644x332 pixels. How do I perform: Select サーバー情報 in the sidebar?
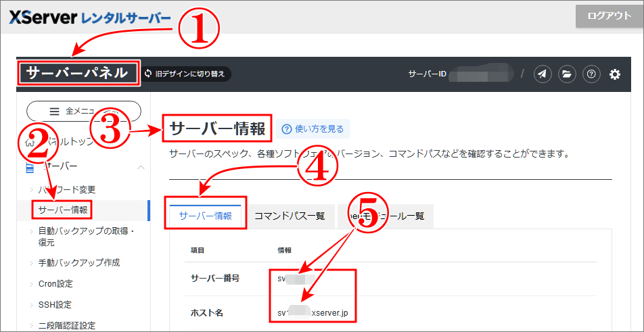click(63, 210)
